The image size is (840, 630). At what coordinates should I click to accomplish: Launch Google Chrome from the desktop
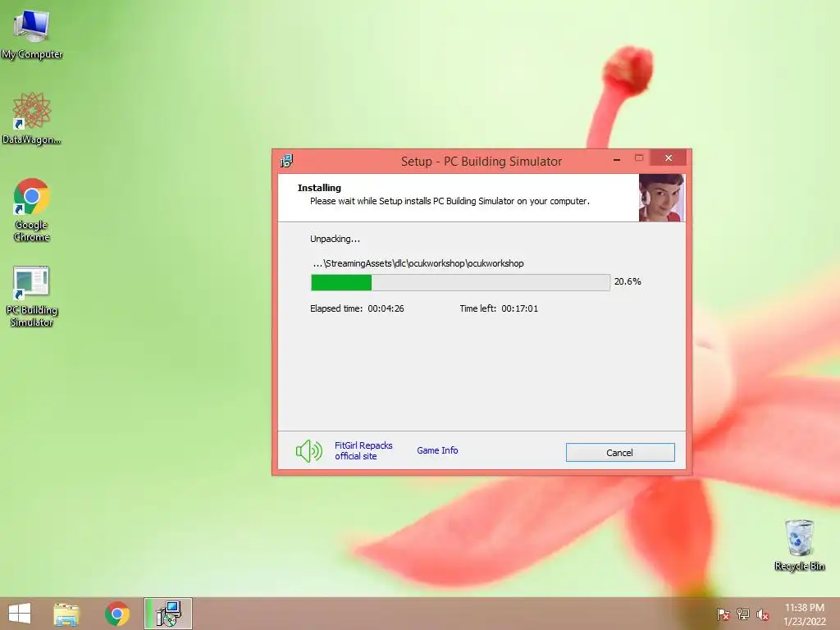coord(32,209)
